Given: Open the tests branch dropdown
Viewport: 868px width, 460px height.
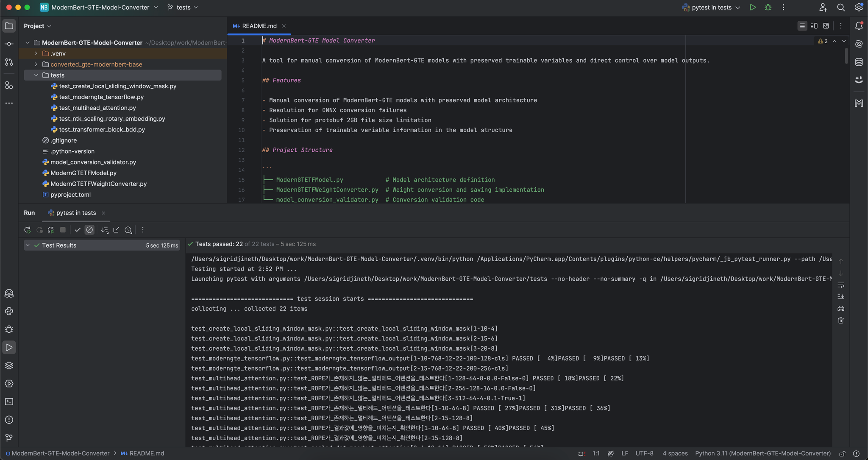Looking at the screenshot, I should tap(183, 8).
